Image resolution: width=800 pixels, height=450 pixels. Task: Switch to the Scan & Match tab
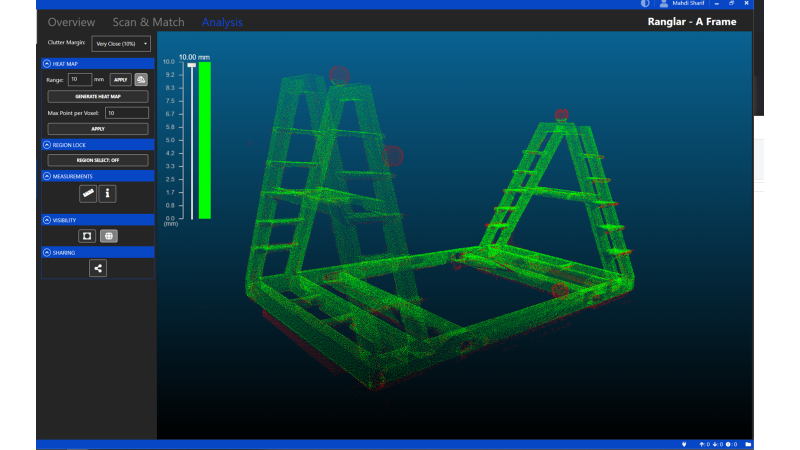click(148, 22)
